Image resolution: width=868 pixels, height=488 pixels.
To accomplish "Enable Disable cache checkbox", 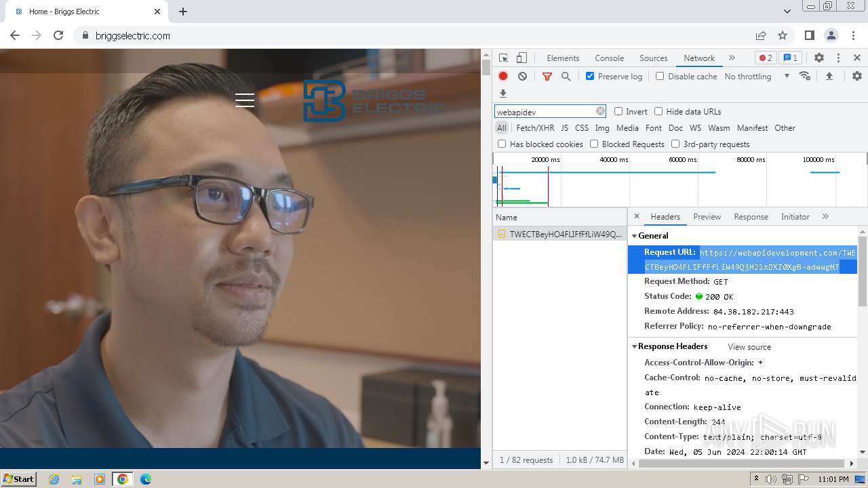I will click(x=660, y=76).
